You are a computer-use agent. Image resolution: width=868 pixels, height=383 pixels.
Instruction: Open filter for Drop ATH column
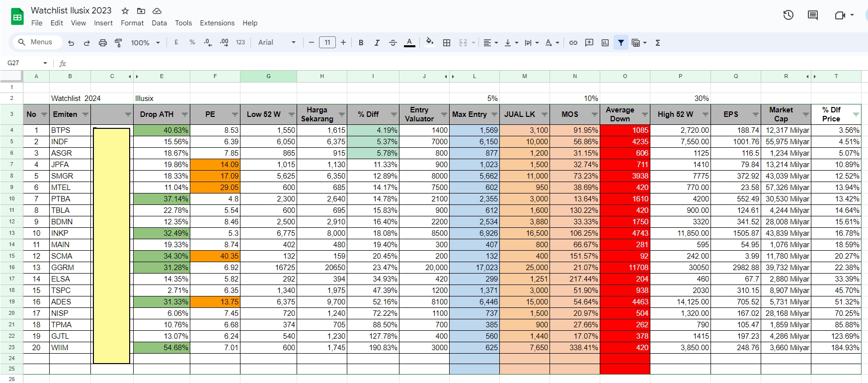click(184, 115)
